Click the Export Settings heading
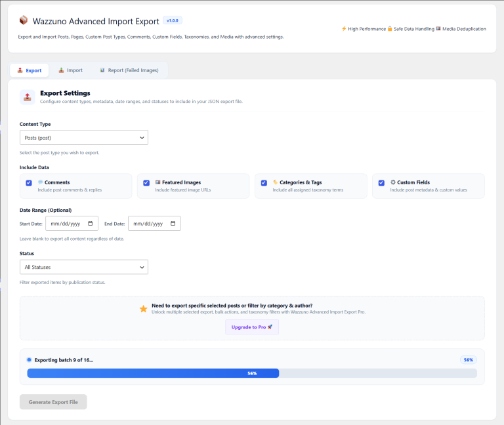 click(x=65, y=93)
